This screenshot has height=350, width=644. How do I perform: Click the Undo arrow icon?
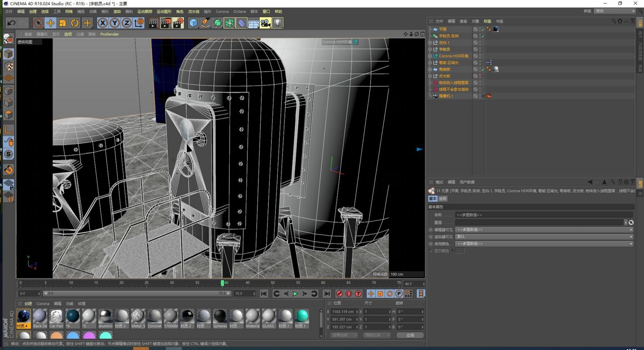coord(11,23)
